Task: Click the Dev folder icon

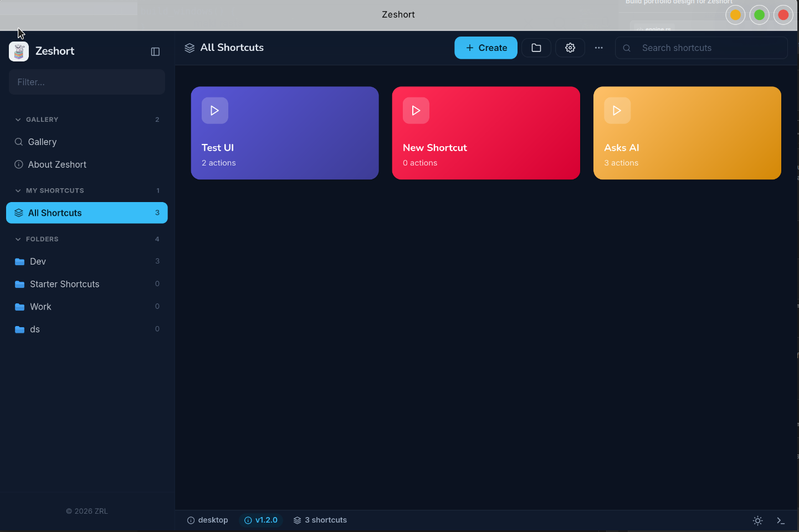Action: [x=20, y=262]
